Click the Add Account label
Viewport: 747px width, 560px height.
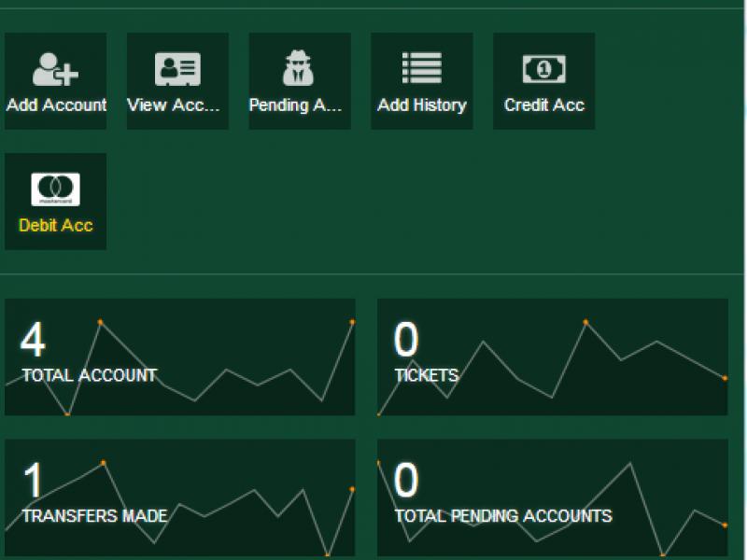click(x=56, y=105)
